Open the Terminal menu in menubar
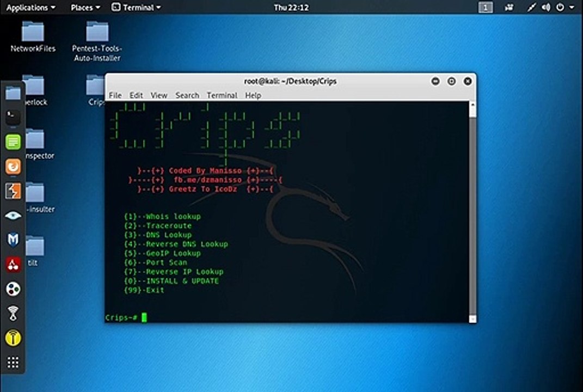 click(222, 96)
